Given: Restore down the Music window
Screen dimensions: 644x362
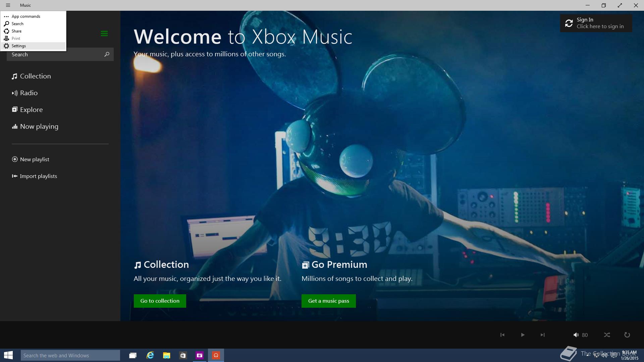Looking at the screenshot, I should (x=604, y=5).
